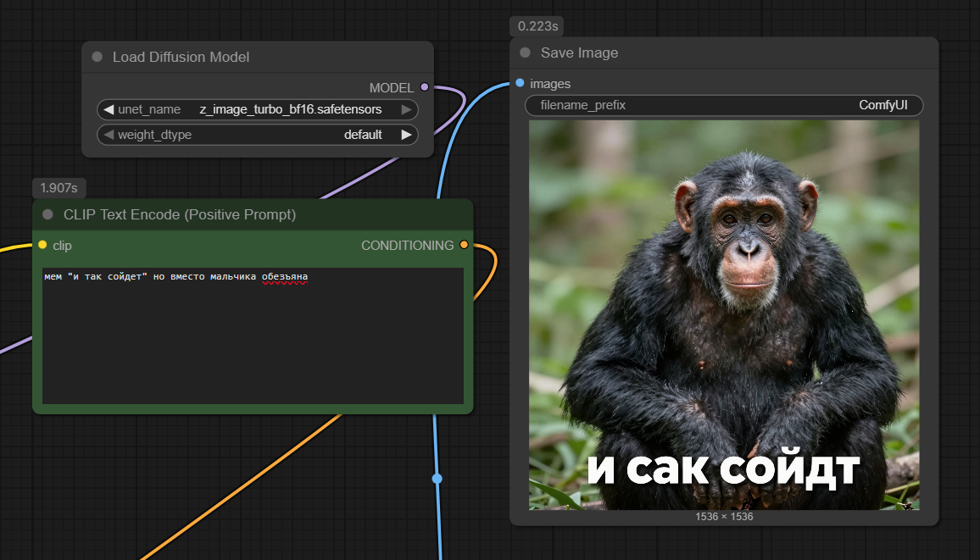Click the filename_prefix ComfyUI field
The width and height of the screenshot is (980, 560).
coord(724,105)
